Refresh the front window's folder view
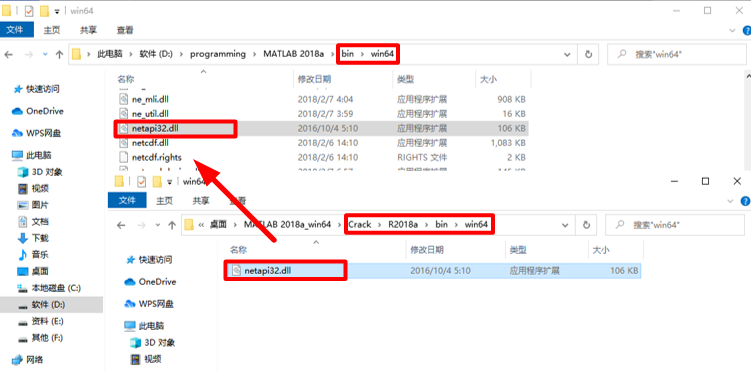This screenshot has height=382, width=754. pyautogui.click(x=586, y=225)
